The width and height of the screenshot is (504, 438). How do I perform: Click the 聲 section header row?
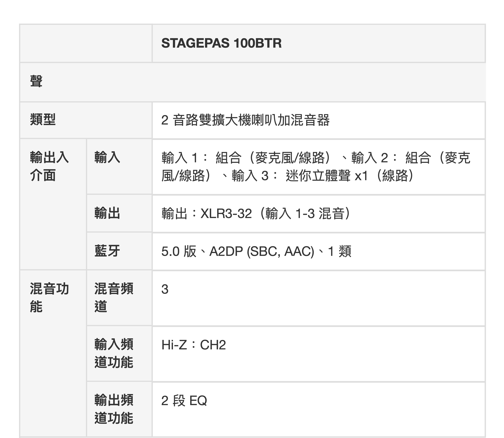36,81
